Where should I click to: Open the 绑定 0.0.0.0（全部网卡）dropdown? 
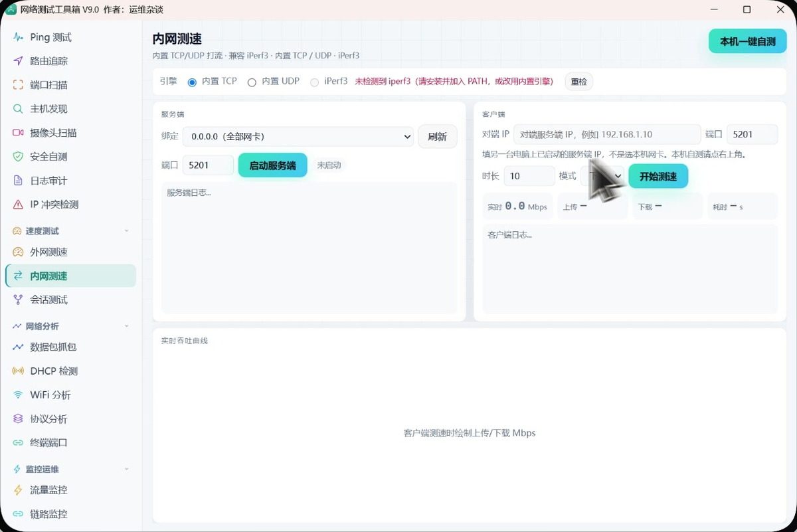coord(298,137)
